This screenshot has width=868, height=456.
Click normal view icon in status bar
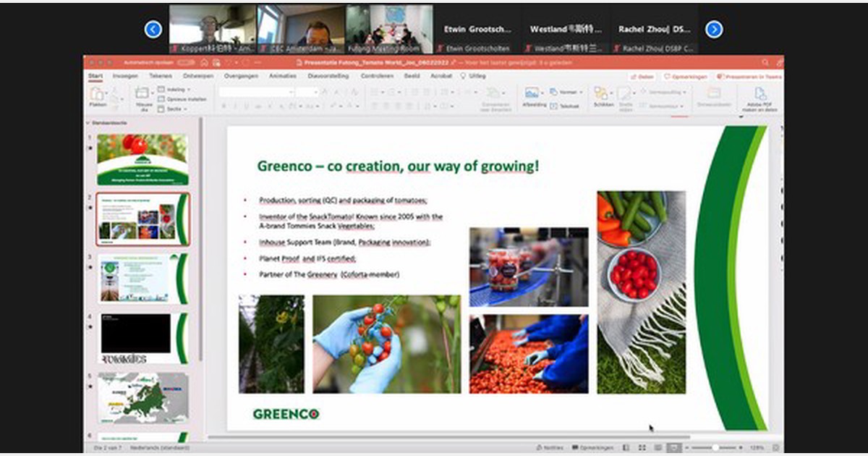[x=625, y=448]
